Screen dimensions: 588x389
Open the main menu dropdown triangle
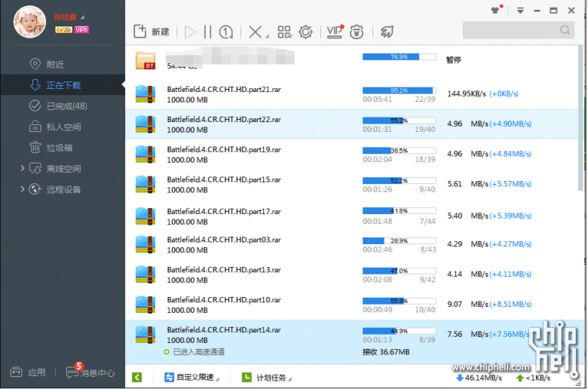pos(520,10)
